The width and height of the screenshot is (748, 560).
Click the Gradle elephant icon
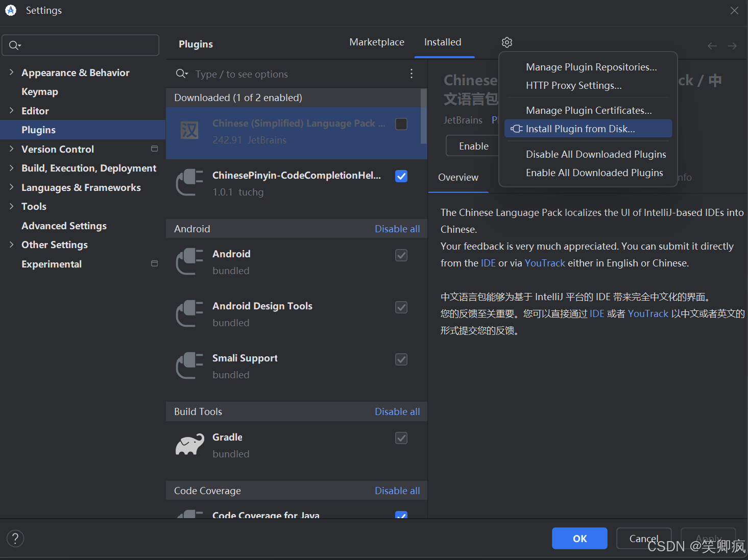189,445
